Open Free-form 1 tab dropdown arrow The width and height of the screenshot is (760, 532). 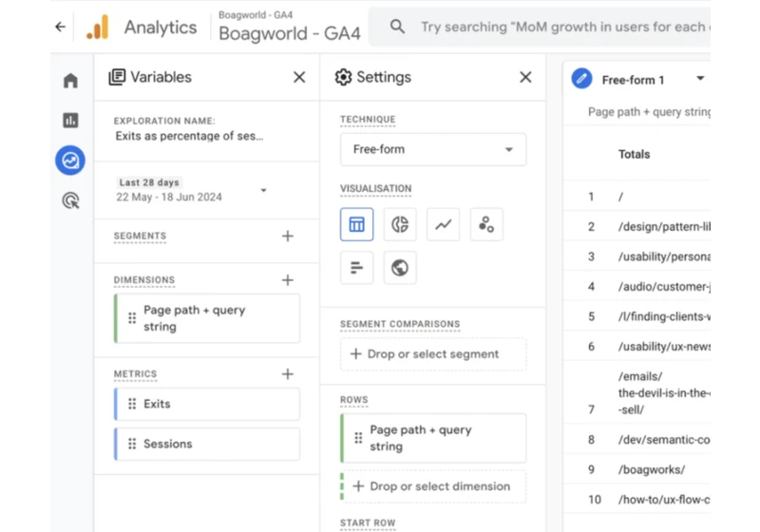coord(700,79)
